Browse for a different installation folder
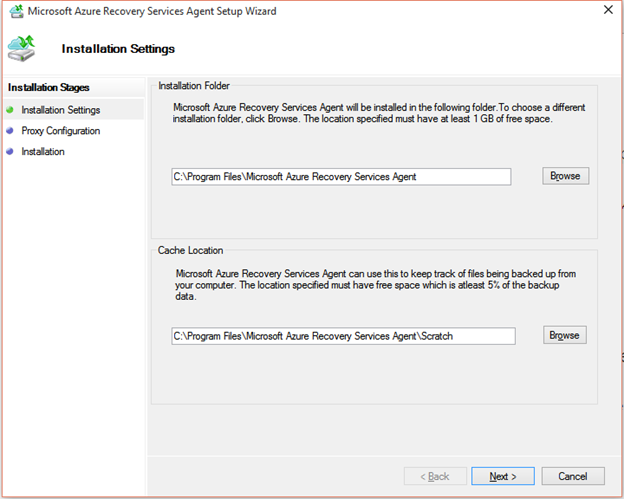Screen dimensions: 624x499 click(565, 176)
